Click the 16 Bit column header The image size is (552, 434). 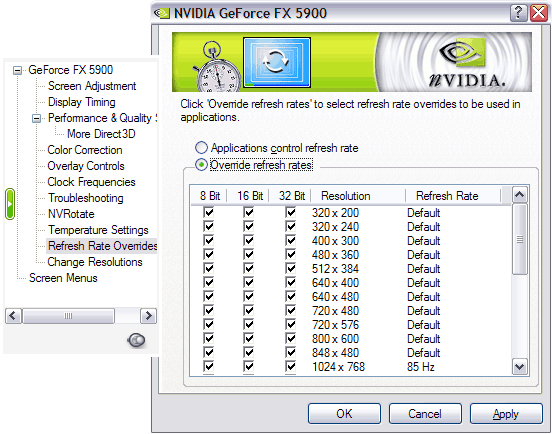(249, 196)
